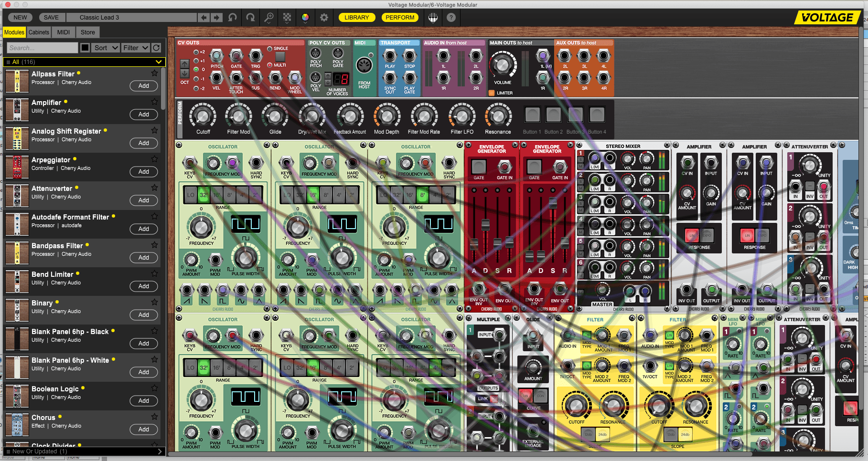Add the Attenuverter module
Viewport: 868px width, 461px height.
pyautogui.click(x=144, y=200)
